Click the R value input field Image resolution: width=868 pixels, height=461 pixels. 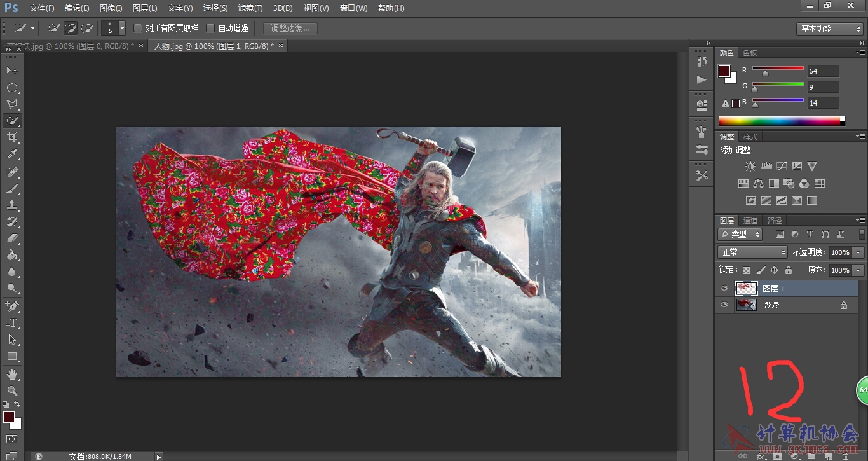pos(823,71)
